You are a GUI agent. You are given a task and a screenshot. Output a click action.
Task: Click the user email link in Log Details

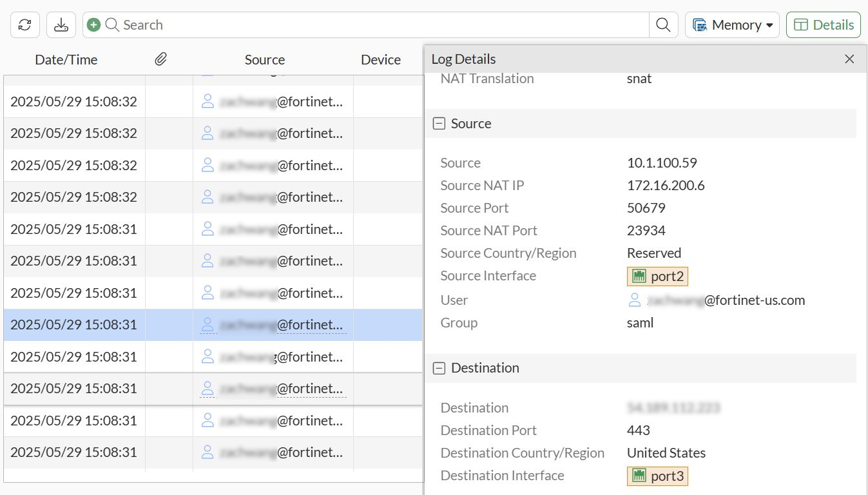pyautogui.click(x=726, y=300)
